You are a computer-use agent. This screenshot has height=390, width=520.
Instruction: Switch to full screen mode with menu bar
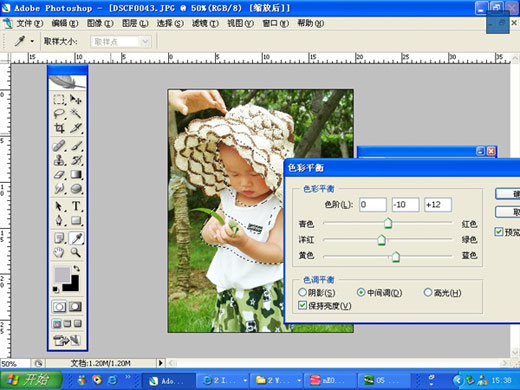coord(67,324)
